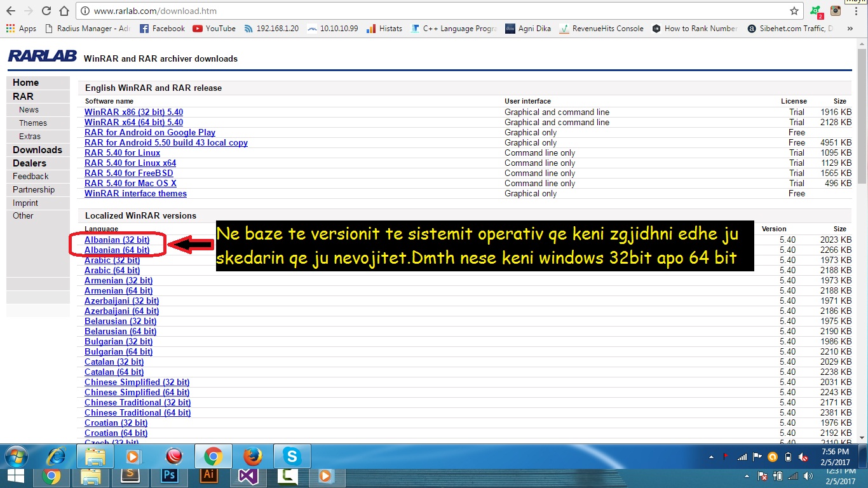Bookmark this page with the star icon
The width and height of the screenshot is (868, 488).
coord(794,11)
